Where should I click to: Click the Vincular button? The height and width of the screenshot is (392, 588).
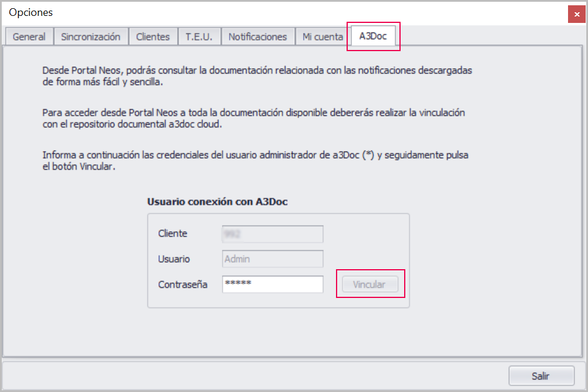pyautogui.click(x=369, y=284)
